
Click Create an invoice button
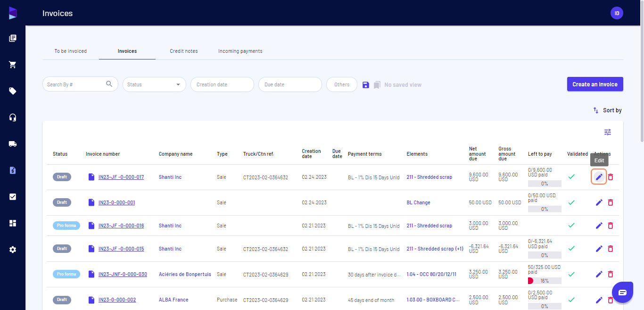pyautogui.click(x=595, y=84)
